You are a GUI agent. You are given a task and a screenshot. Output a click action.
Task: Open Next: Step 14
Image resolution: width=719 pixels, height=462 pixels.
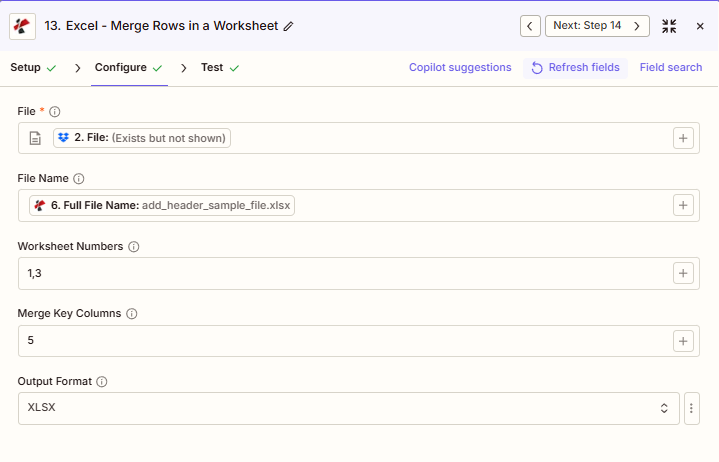[x=597, y=26]
